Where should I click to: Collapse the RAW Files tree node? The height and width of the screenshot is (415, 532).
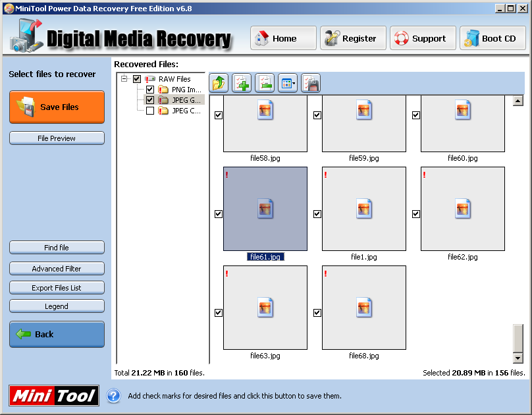124,79
